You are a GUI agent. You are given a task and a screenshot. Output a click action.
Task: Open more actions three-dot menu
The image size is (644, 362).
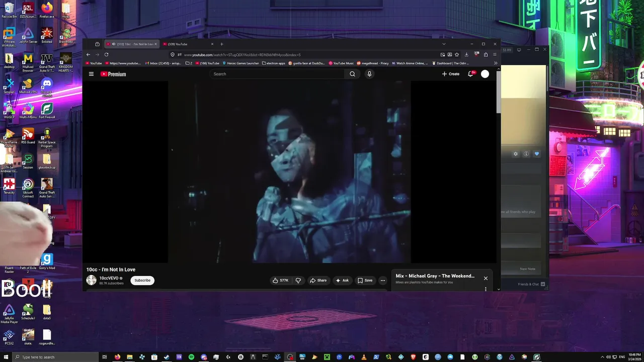click(383, 281)
